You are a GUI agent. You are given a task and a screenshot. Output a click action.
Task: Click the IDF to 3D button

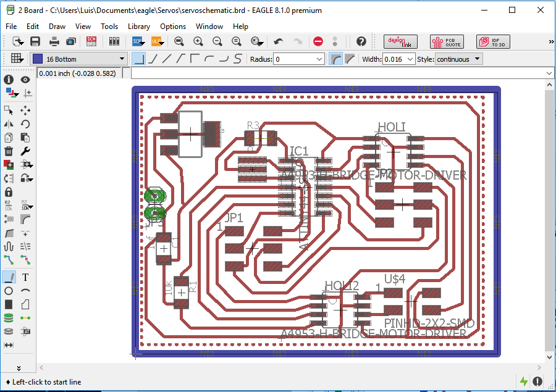(x=493, y=42)
